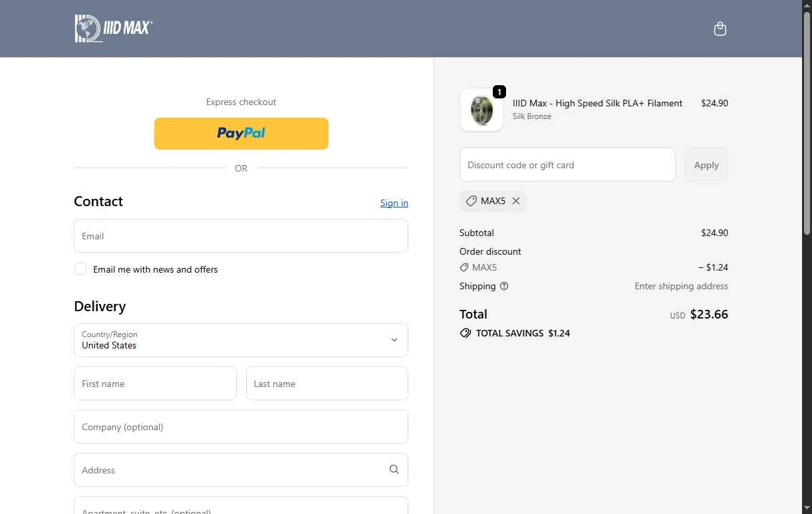Click the tag icon on MAX5 chip
Viewport: 812px width, 514px height.
pos(471,201)
